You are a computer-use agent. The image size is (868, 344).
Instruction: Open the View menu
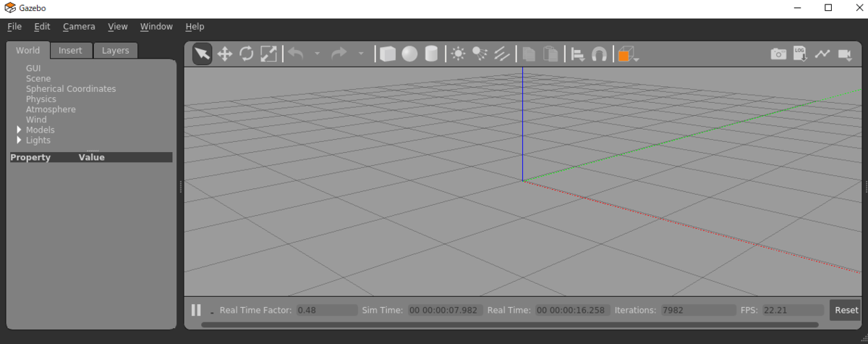118,26
